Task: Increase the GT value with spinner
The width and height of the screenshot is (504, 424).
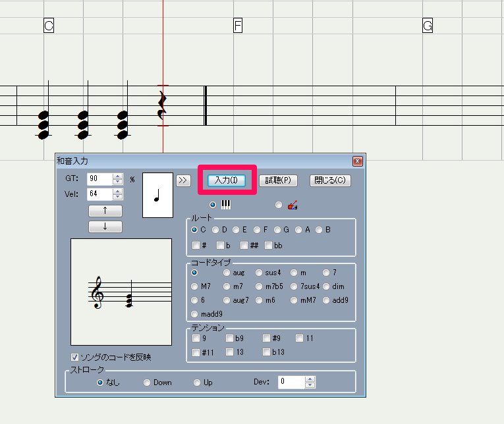Action: (117, 176)
